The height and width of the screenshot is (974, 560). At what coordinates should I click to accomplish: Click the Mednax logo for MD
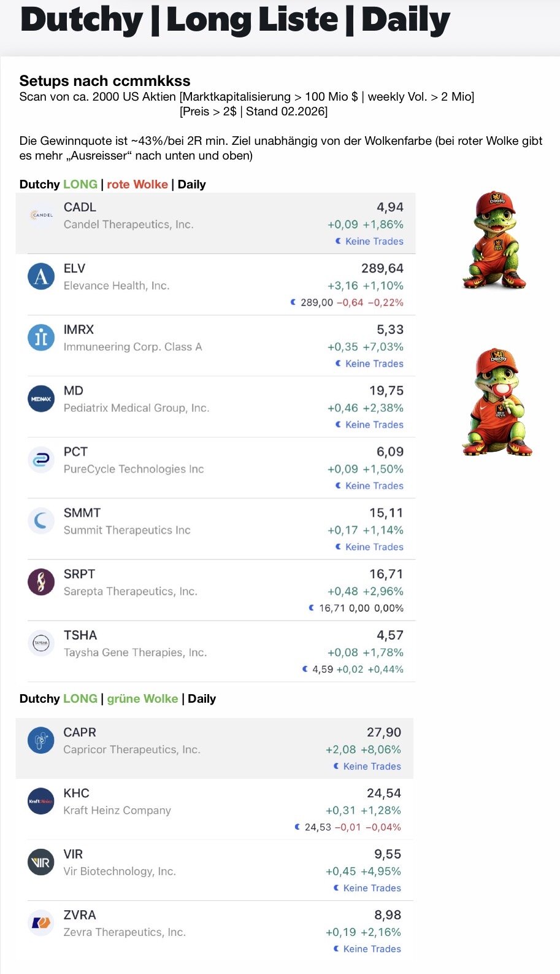(41, 399)
